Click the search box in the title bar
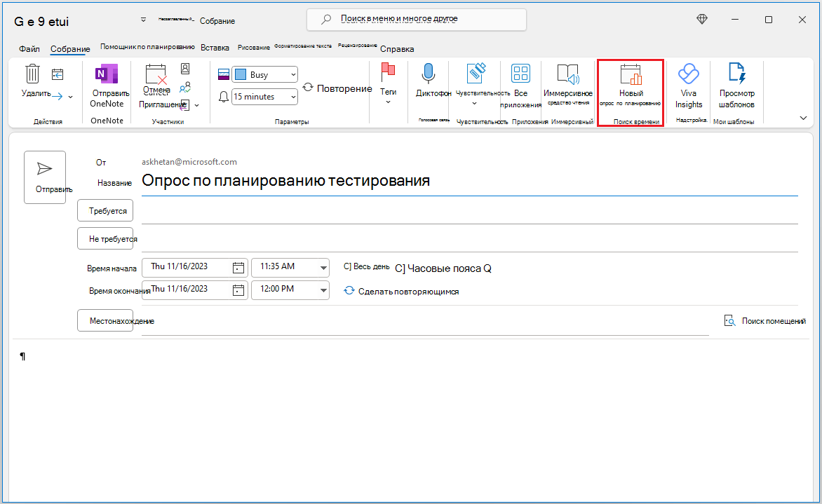Screen dimensions: 822x504 click(x=416, y=20)
